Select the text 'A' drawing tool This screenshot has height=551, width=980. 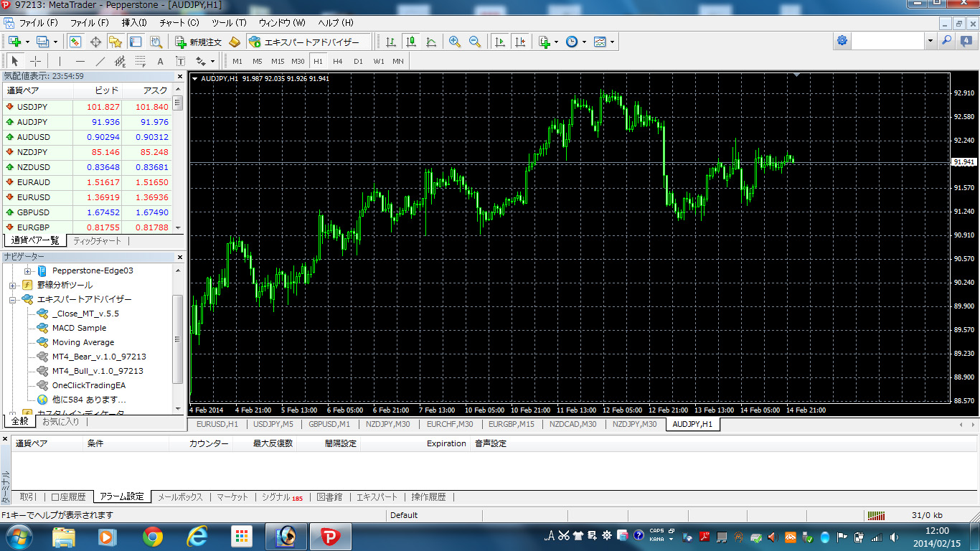(x=160, y=61)
